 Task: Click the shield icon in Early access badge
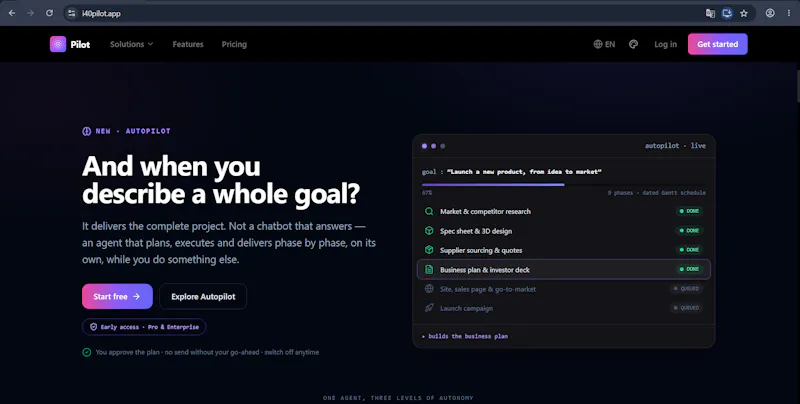(x=93, y=327)
